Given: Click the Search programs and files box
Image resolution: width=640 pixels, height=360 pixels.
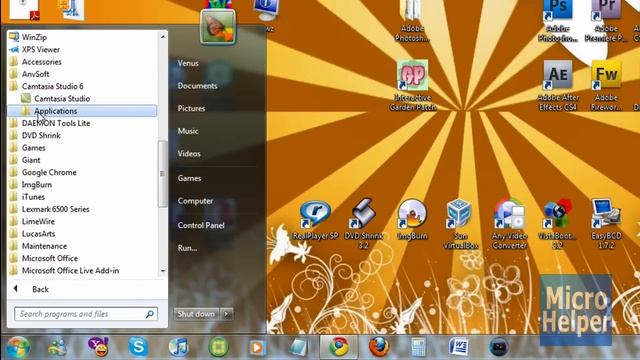Looking at the screenshot, I should [86, 314].
